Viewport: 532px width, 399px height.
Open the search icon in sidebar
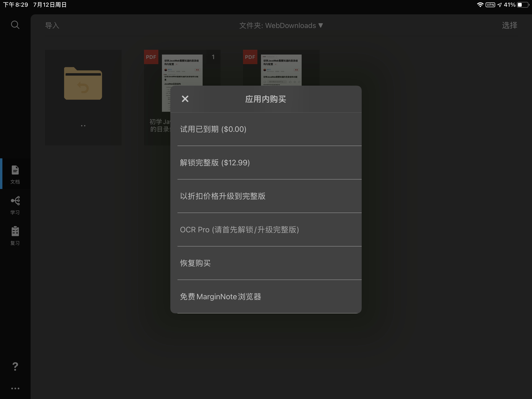coord(15,25)
